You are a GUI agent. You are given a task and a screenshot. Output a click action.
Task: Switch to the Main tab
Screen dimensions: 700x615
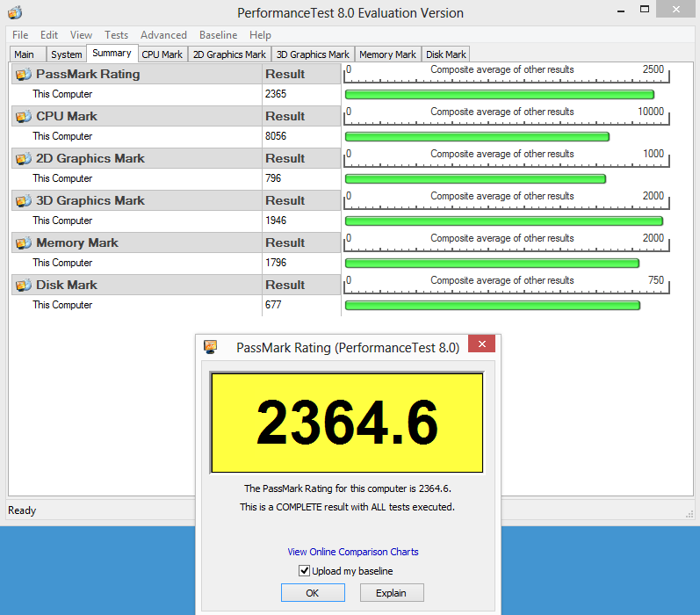28,54
